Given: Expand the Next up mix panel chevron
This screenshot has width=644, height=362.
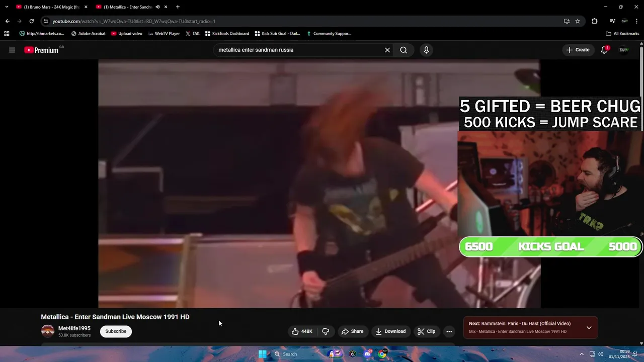Looking at the screenshot, I should pyautogui.click(x=589, y=328).
